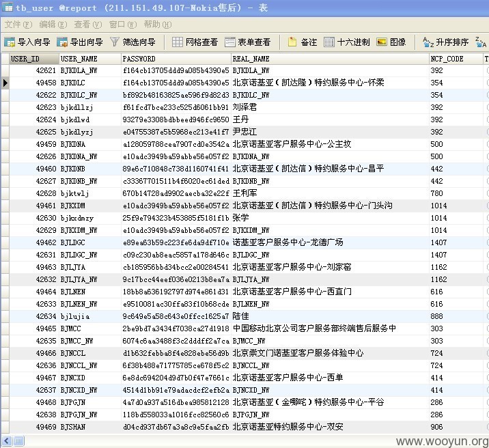Click the Filter Wizard (筛选向导) funnel icon
Image resolution: width=489 pixels, height=448 pixels.
(115, 42)
